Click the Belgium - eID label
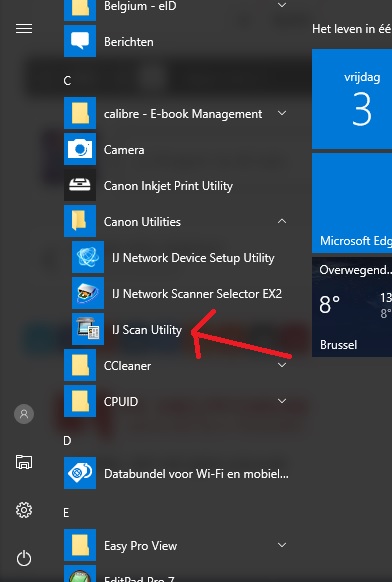 [x=140, y=6]
